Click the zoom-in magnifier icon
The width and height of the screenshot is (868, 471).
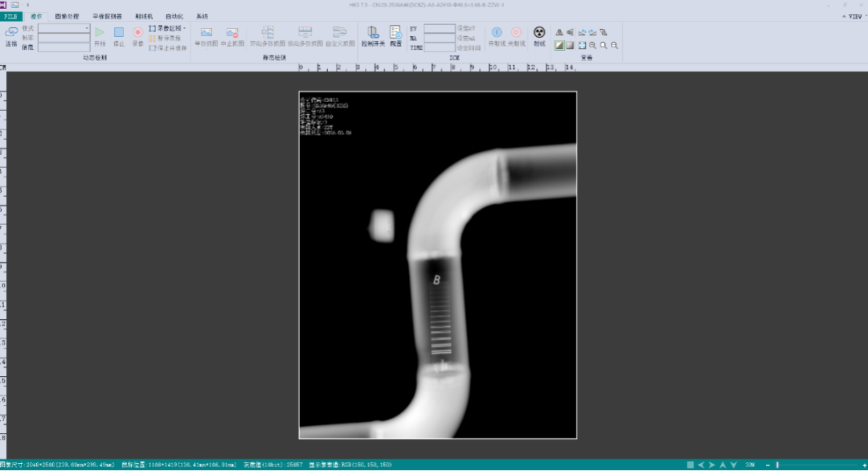[592, 46]
